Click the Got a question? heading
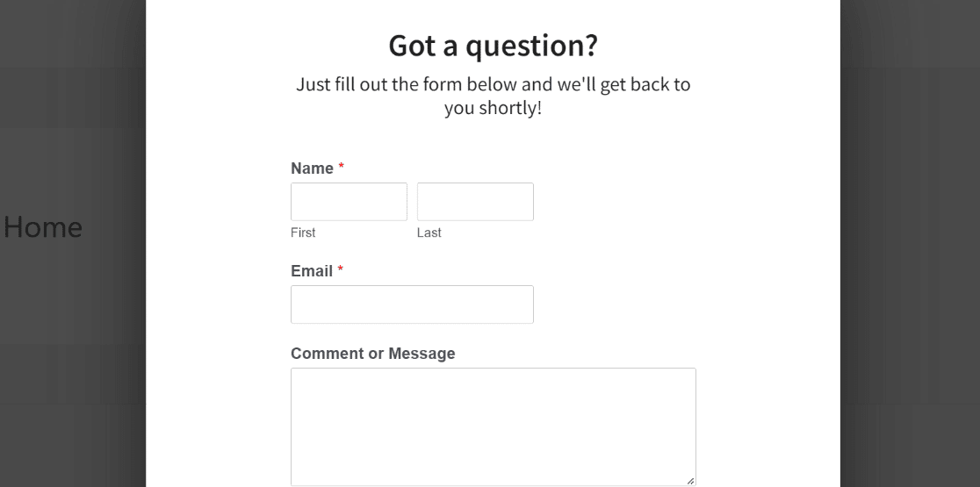Screen dimensions: 980x487 tap(494, 46)
